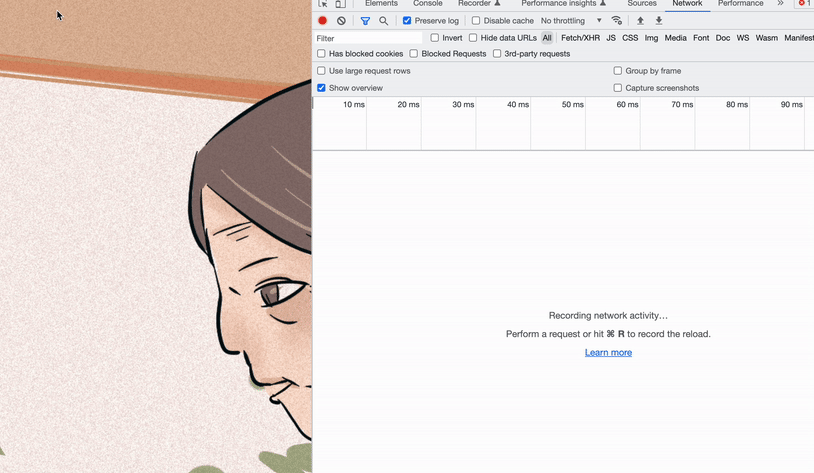Viewport: 814px width, 473px height.
Task: Enable Hide data URLs
Action: pyautogui.click(x=473, y=38)
